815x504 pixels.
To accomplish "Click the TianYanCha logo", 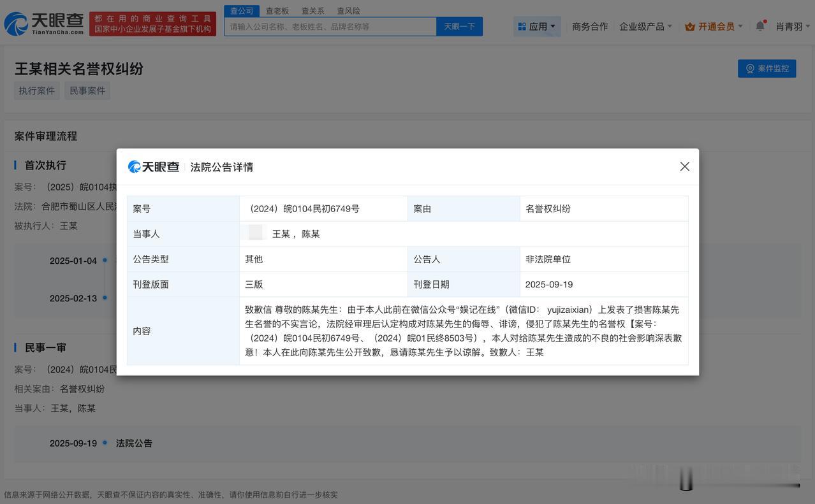I will [44, 24].
